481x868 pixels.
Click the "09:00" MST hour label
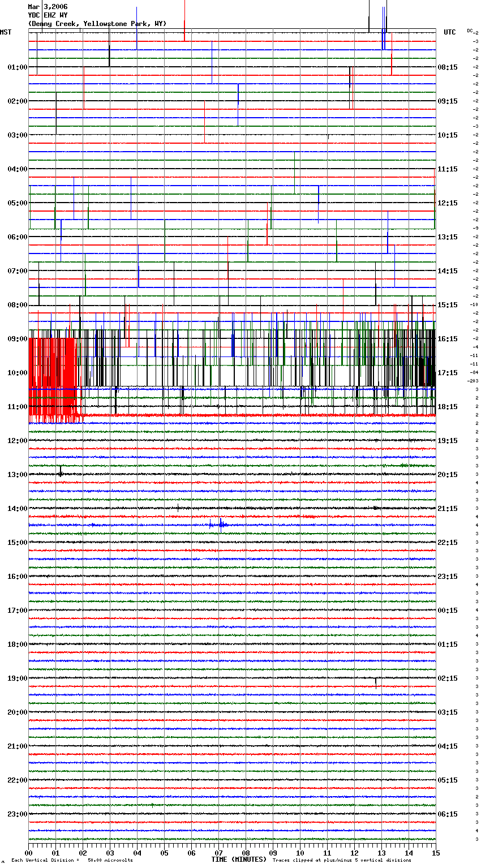click(x=18, y=339)
